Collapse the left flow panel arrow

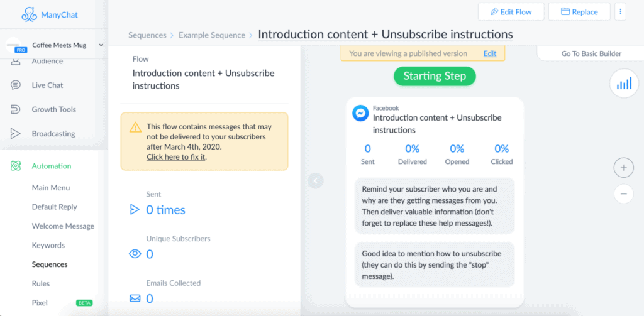pyautogui.click(x=316, y=180)
